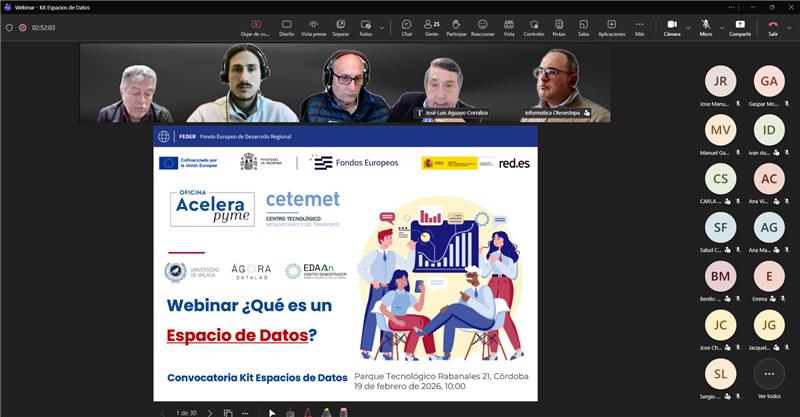Expand the microphone options dropdown arrow
This screenshot has width=800, height=417.
(720, 28)
